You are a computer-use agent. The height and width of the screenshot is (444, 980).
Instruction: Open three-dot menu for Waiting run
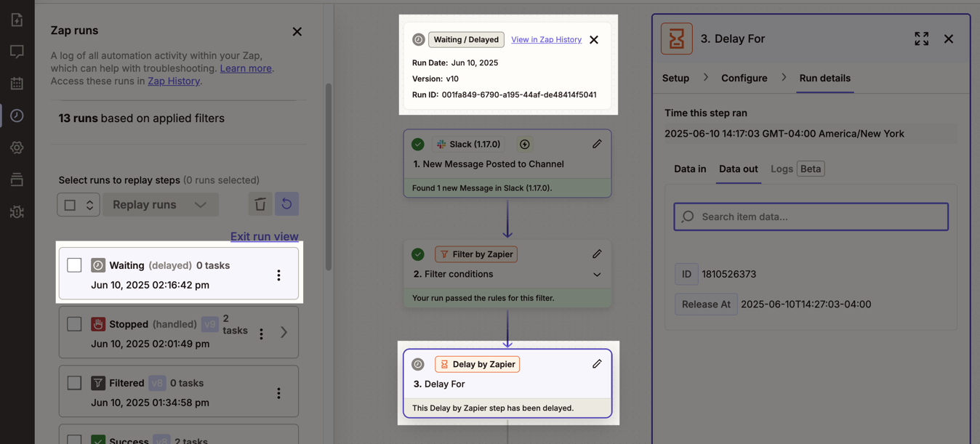[278, 275]
